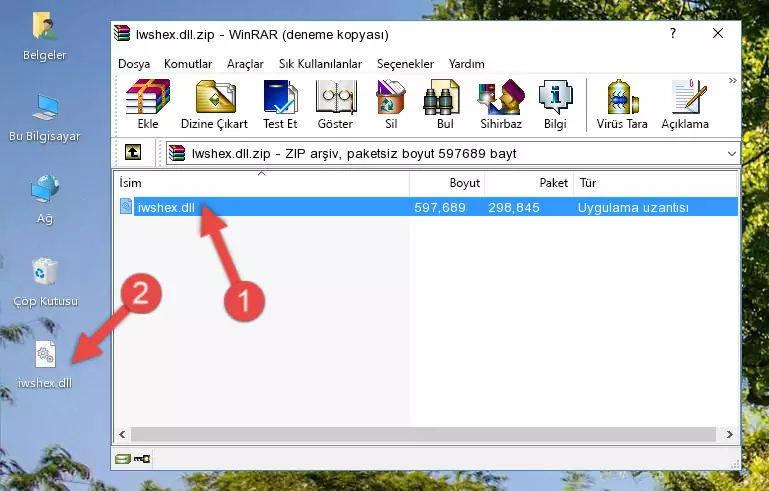Run Test Et archive test
Screen dimensions: 769x491
pyautogui.click(x=280, y=104)
